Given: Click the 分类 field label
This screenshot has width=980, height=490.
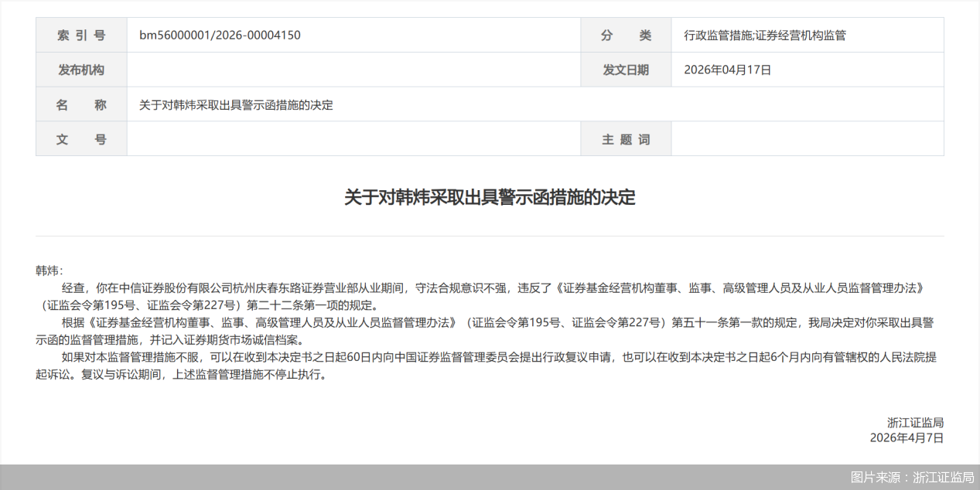Looking at the screenshot, I should point(626,35).
